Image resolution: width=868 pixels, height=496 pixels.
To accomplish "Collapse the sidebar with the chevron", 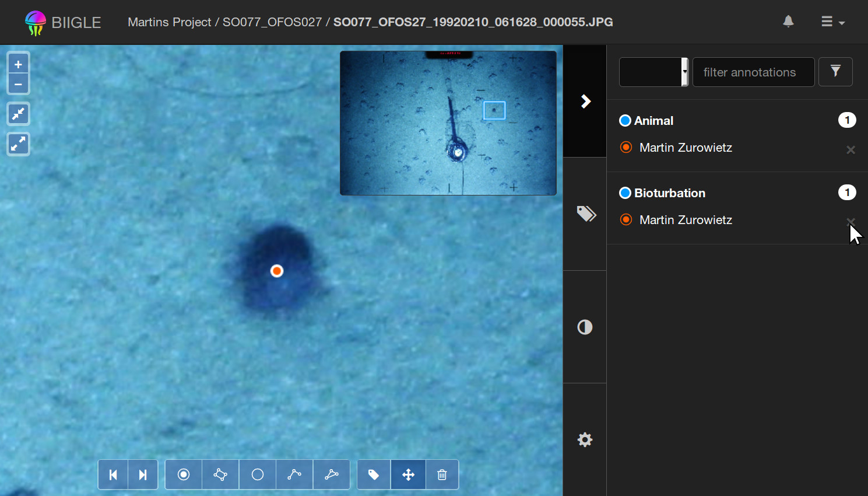I will [585, 102].
